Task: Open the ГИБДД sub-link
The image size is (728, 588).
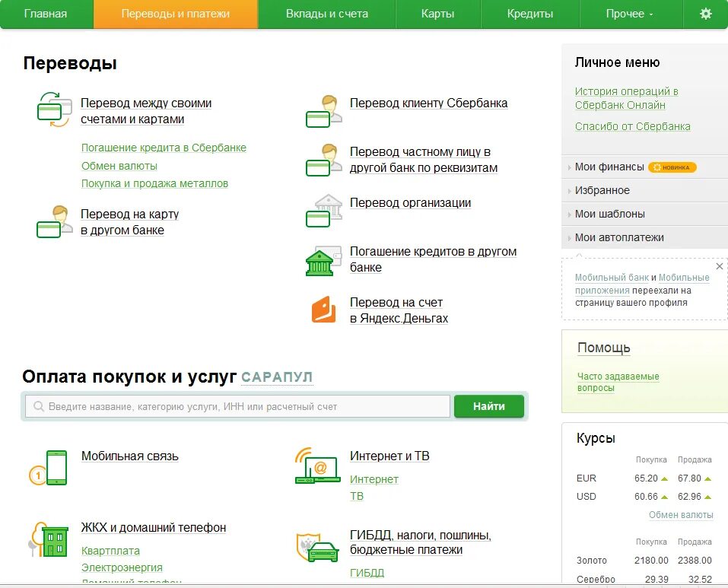Action: tap(367, 573)
